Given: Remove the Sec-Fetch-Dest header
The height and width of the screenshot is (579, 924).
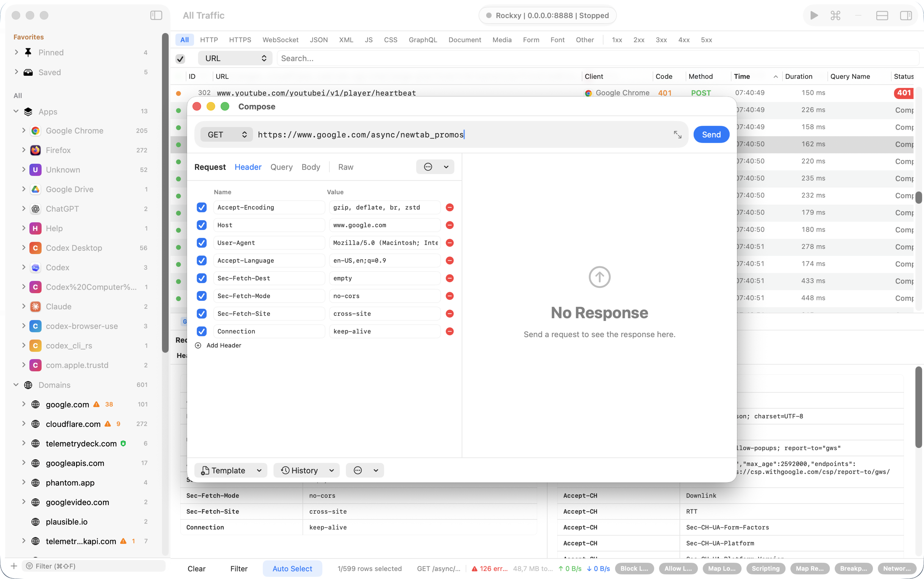Looking at the screenshot, I should point(450,278).
